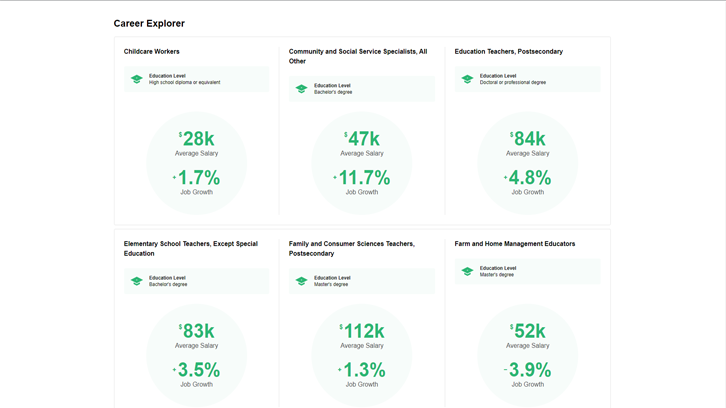Click the $52k average salary value

click(527, 331)
